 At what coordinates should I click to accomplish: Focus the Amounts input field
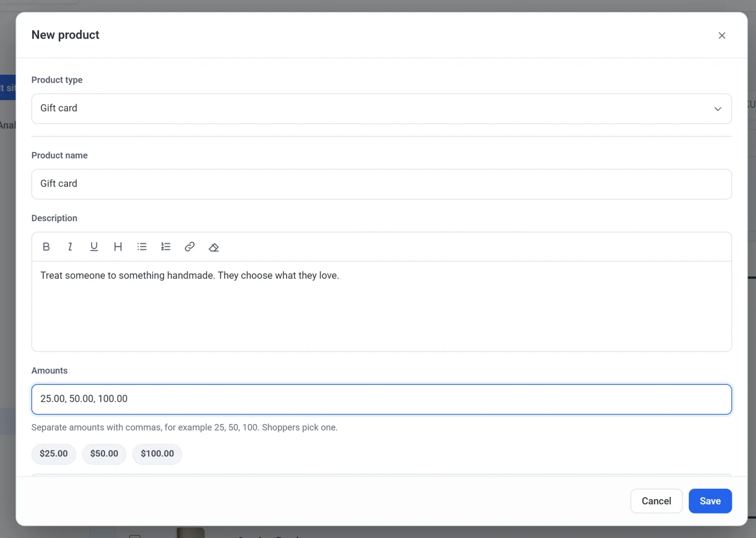pyautogui.click(x=381, y=399)
